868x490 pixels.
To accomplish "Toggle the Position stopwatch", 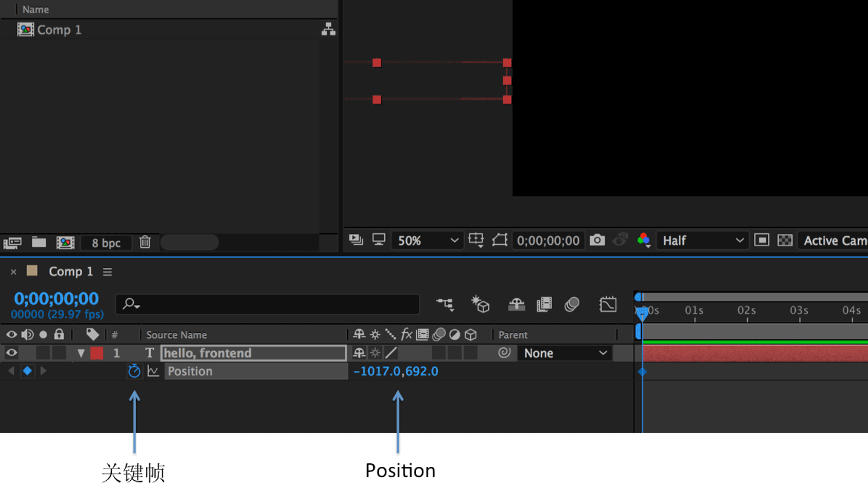I will click(134, 371).
